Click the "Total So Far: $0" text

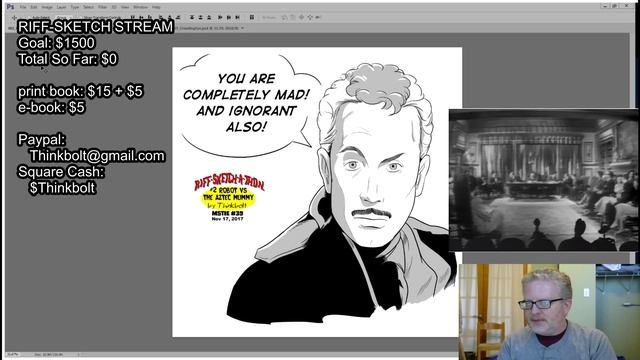[x=67, y=59]
